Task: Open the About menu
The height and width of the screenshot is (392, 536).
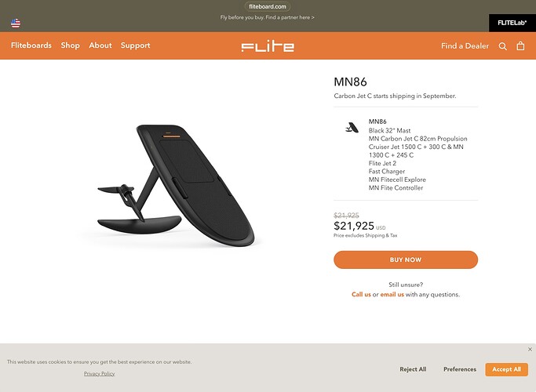Action: click(x=100, y=45)
